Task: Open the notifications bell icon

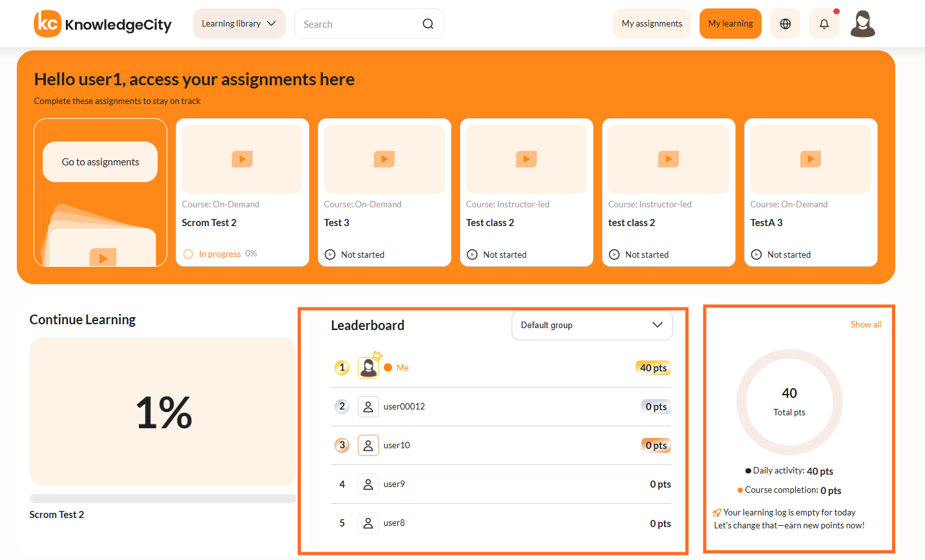Action: (x=824, y=24)
